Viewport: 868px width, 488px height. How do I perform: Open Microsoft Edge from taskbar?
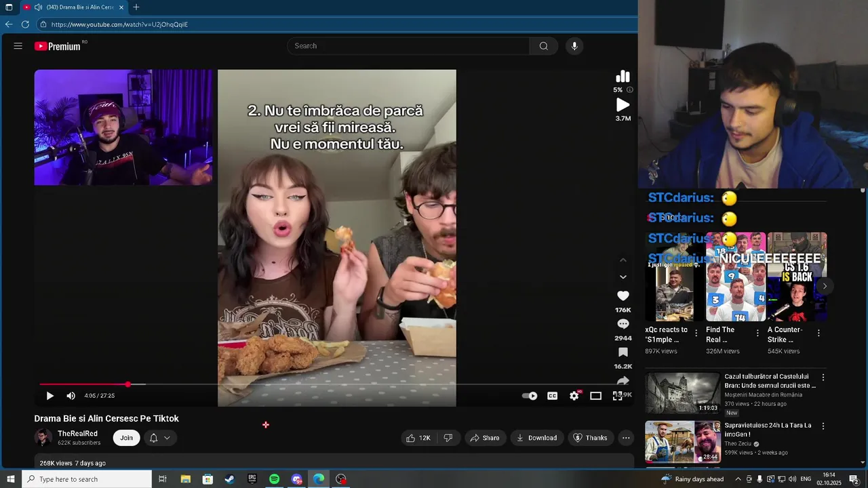click(319, 479)
